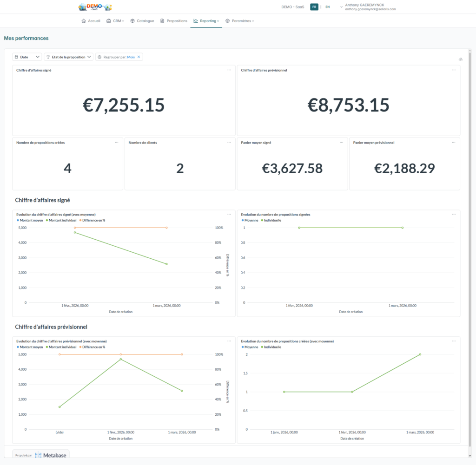Click the Metabase logo link

point(50,455)
